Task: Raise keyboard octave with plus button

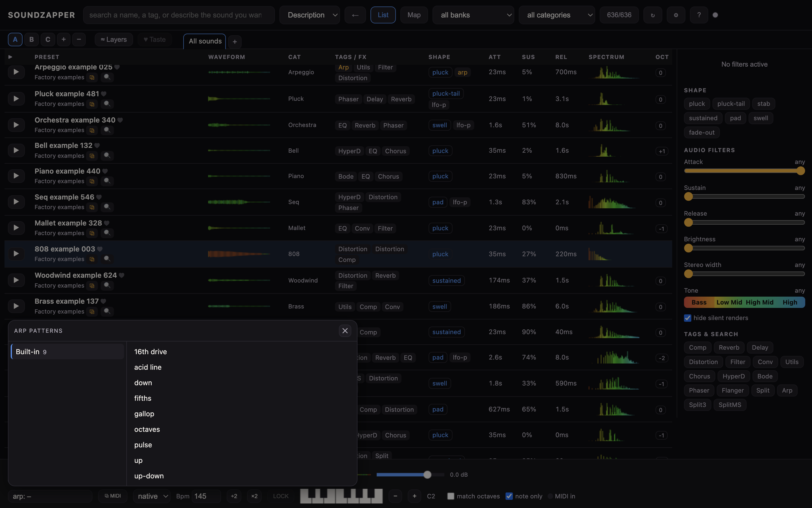Action: [415, 496]
